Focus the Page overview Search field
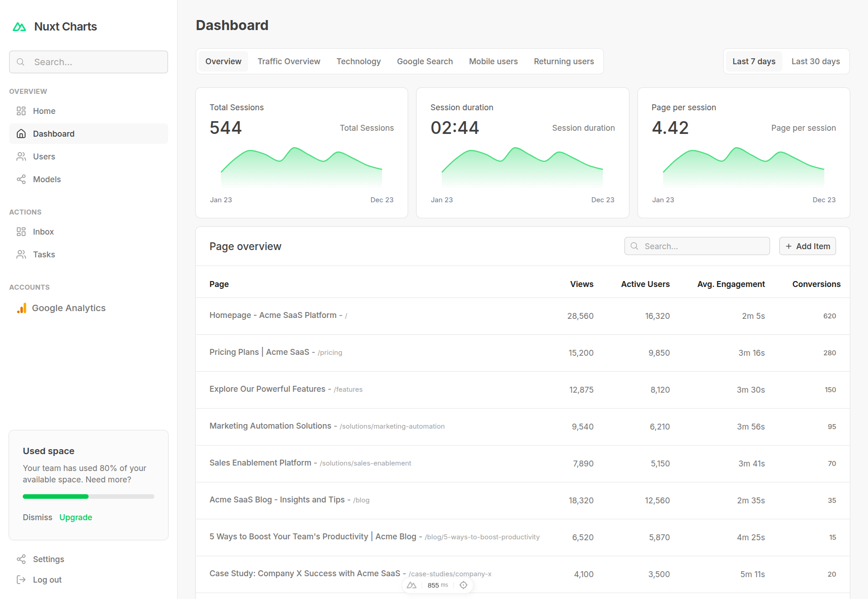Screen dimensions: 868x599 (x=697, y=246)
